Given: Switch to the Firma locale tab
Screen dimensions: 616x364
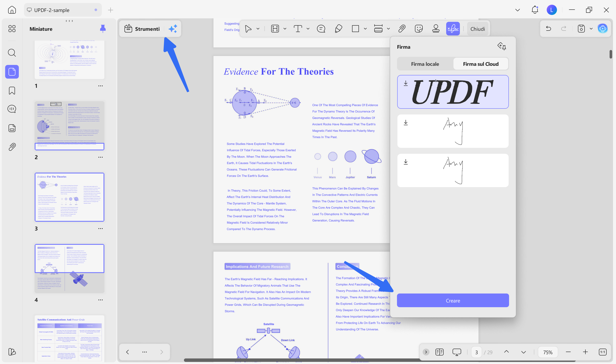Looking at the screenshot, I should pyautogui.click(x=425, y=64).
